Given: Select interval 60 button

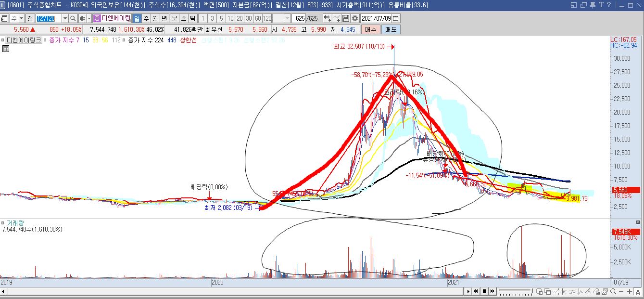Looking at the screenshot, I should pyautogui.click(x=258, y=18).
